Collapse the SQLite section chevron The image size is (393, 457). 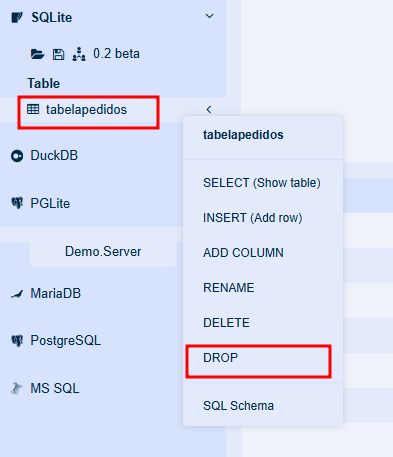click(209, 16)
